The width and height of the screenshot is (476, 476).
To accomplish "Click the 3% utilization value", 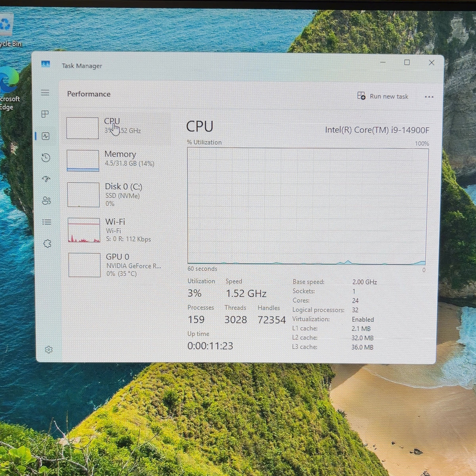I will [x=194, y=293].
